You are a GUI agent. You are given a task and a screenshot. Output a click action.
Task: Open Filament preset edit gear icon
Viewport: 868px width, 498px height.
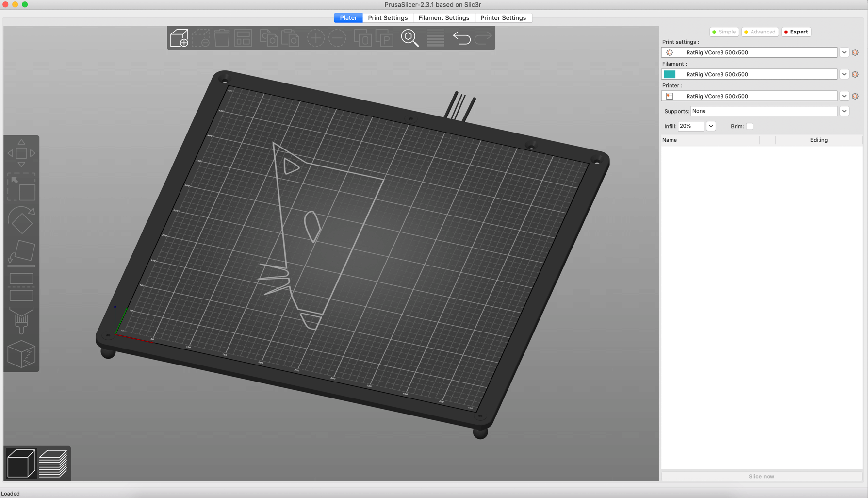pyautogui.click(x=855, y=74)
